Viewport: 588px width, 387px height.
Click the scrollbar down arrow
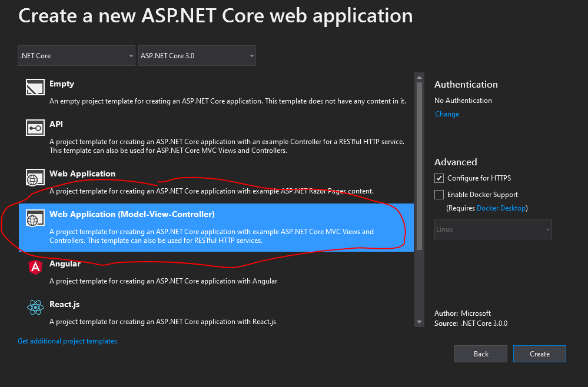click(418, 322)
